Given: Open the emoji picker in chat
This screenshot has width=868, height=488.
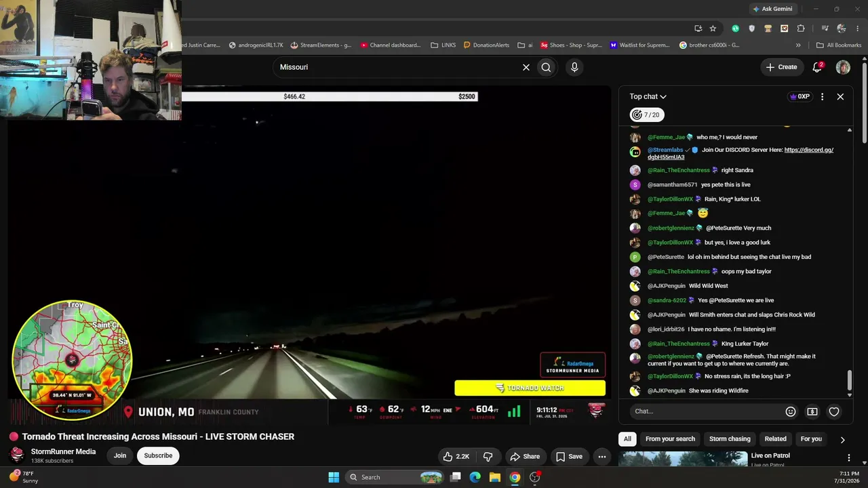Looking at the screenshot, I should coord(791,411).
